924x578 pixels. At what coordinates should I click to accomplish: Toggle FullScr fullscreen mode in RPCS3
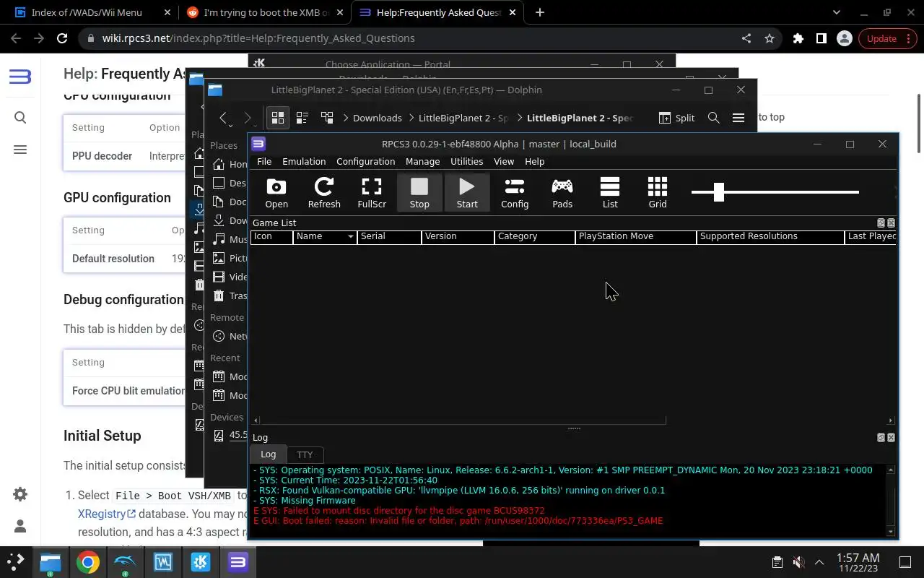(x=372, y=192)
